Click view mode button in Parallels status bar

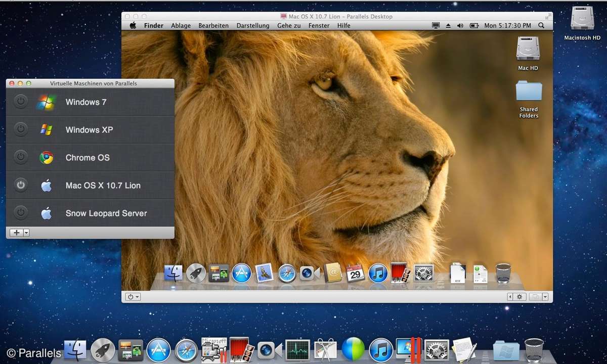pyautogui.click(x=535, y=297)
